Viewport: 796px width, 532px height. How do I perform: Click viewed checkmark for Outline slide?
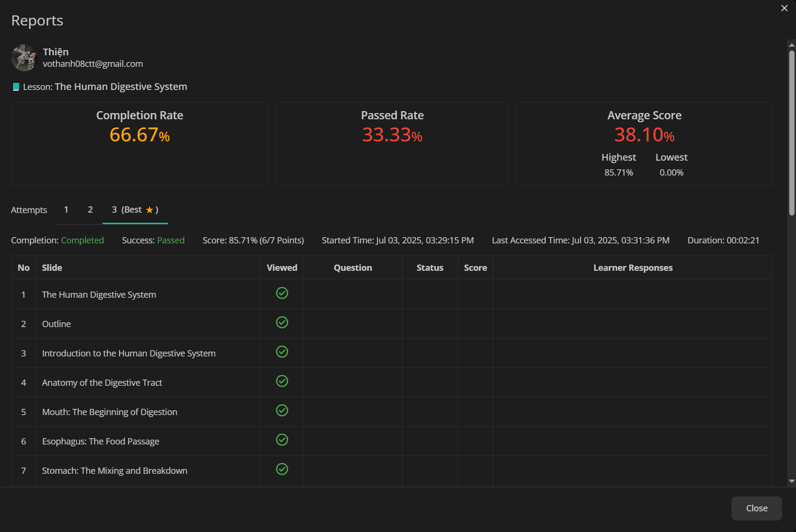(x=282, y=322)
